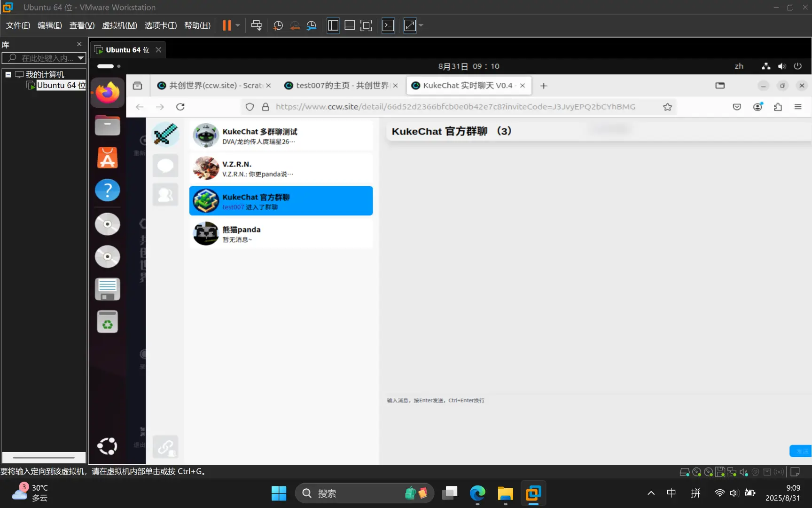Open the V.Z.R.N. conversation
The width and height of the screenshot is (812, 508).
[281, 168]
